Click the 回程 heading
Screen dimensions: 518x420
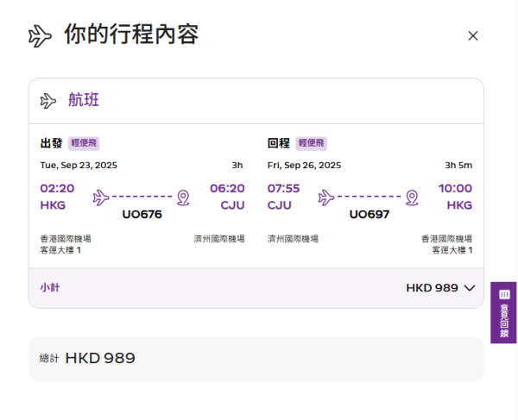point(279,143)
